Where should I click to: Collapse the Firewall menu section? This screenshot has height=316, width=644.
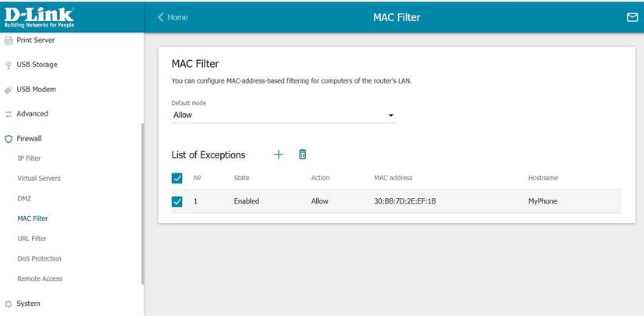point(29,139)
